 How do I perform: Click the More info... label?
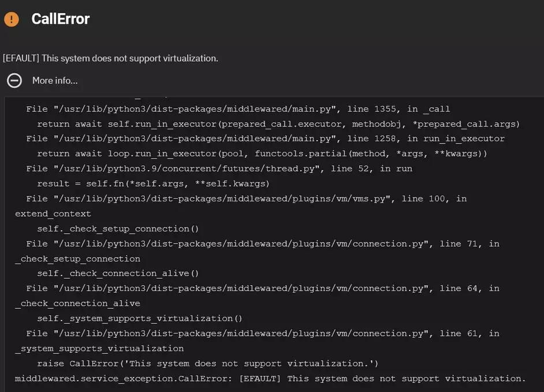55,80
